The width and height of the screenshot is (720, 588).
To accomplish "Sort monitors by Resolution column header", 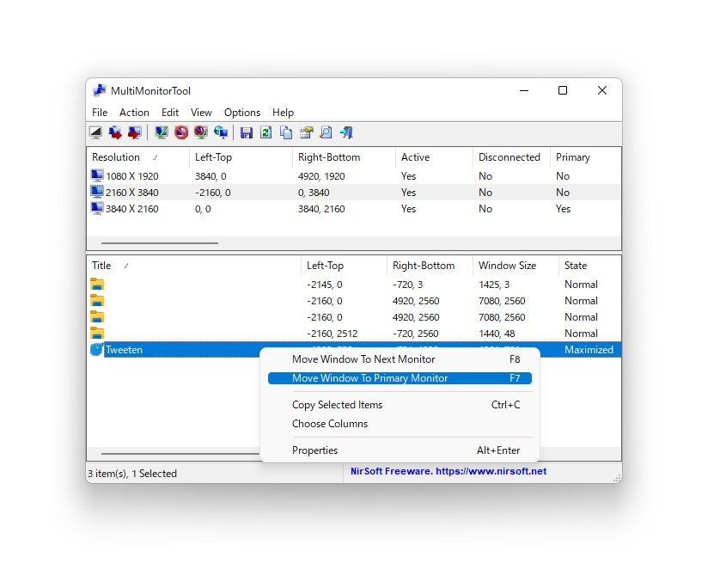I will click(x=137, y=157).
